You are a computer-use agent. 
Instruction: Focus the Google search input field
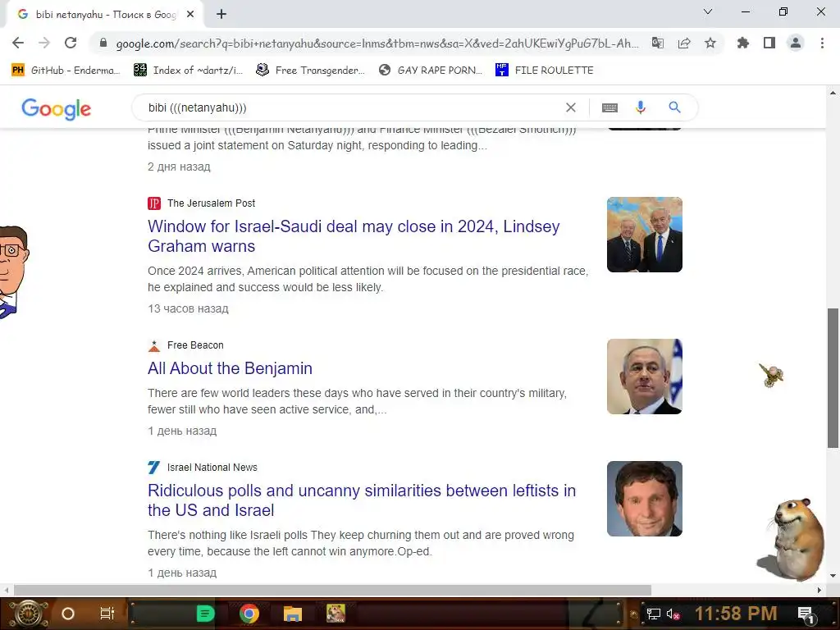pyautogui.click(x=354, y=107)
